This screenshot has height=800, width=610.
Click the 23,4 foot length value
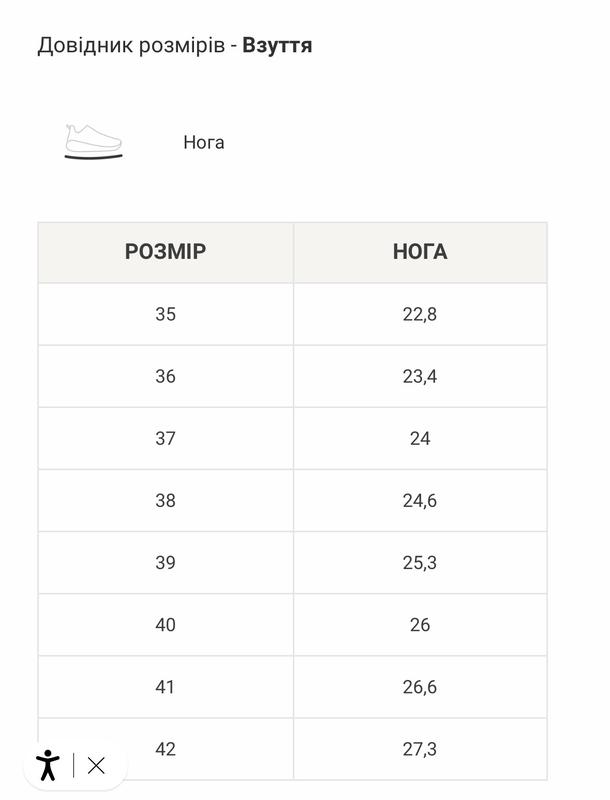(x=420, y=376)
